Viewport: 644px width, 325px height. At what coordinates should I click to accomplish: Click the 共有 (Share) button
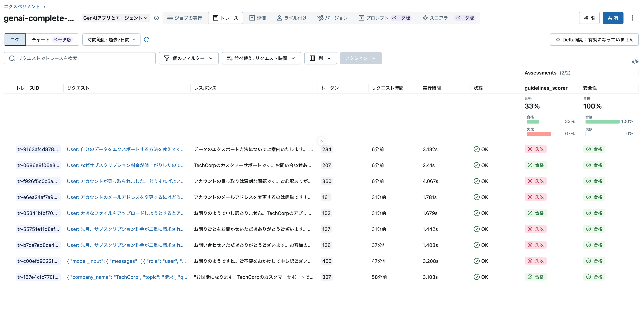[613, 18]
